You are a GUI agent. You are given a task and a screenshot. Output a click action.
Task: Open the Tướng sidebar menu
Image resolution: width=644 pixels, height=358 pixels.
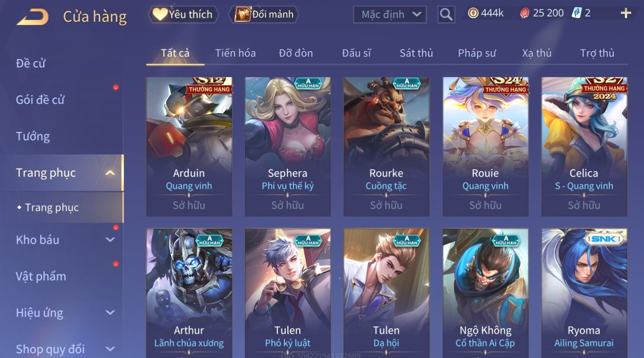coord(33,137)
